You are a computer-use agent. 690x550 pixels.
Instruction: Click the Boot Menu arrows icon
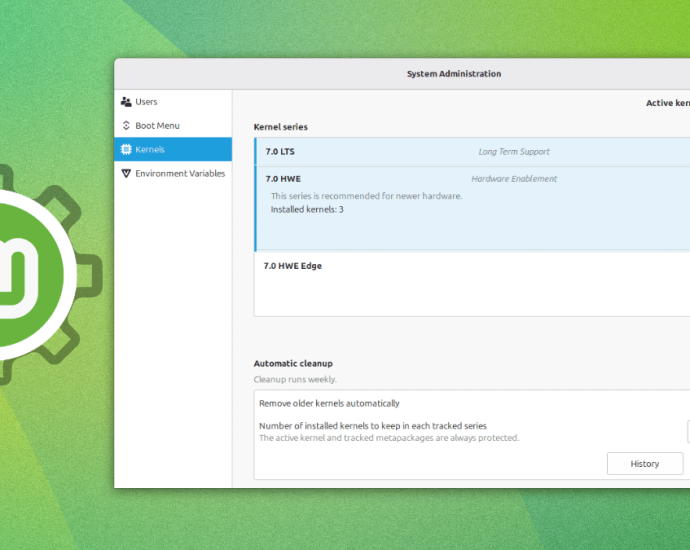[126, 125]
